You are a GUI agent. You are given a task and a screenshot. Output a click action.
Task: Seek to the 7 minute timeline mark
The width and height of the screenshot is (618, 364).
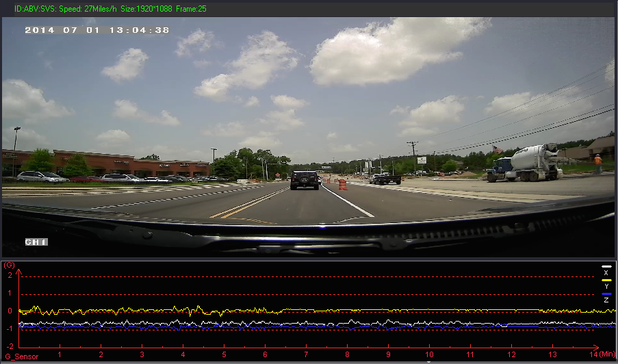tap(306, 354)
